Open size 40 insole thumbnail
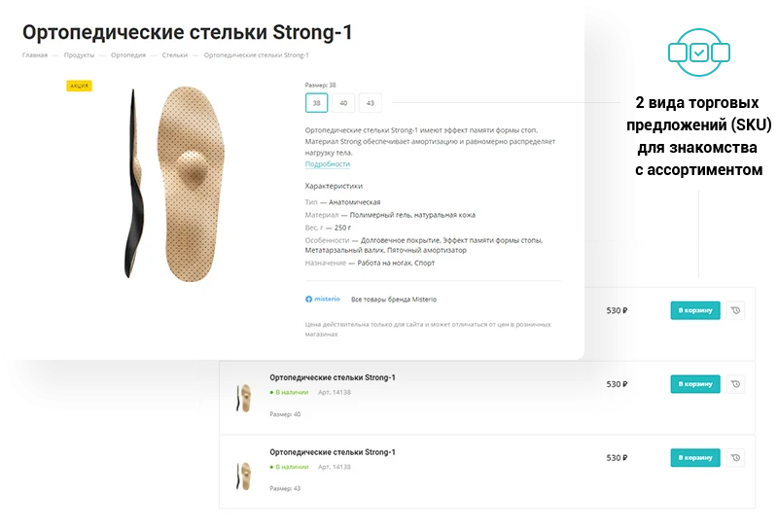The image size is (778, 532). [244, 398]
